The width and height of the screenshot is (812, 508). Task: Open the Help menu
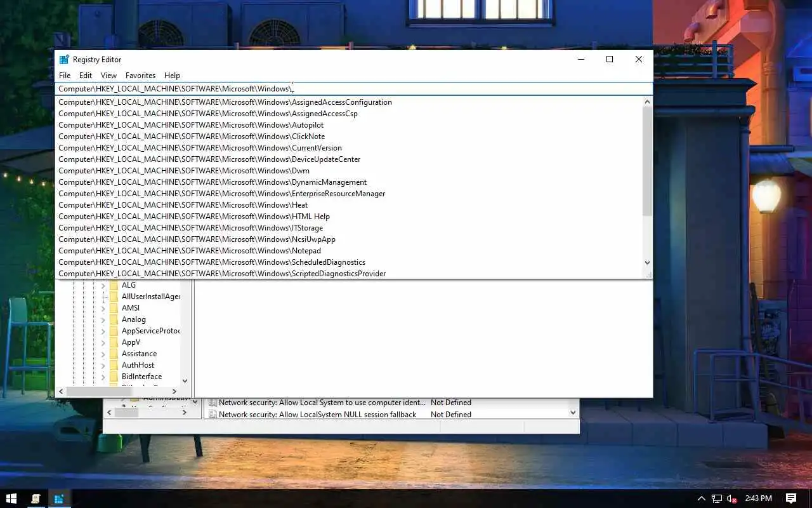click(172, 75)
